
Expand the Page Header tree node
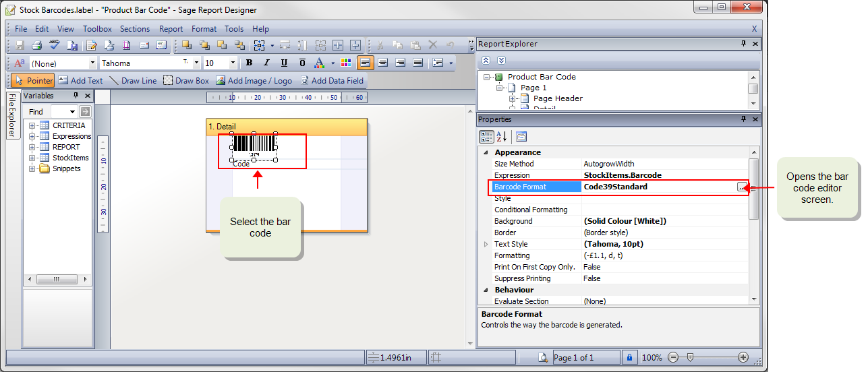pos(513,98)
